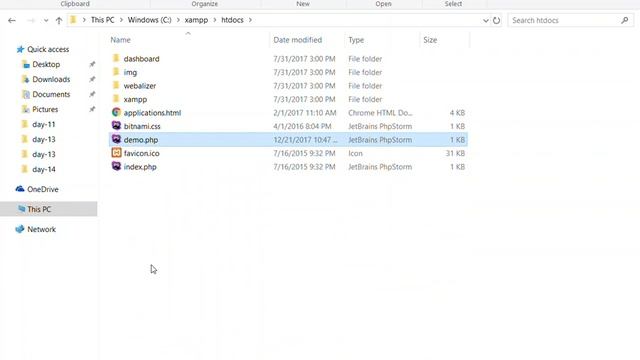The image size is (640, 360).
Task: Select htdocs breadcrumb segment
Action: (x=232, y=20)
